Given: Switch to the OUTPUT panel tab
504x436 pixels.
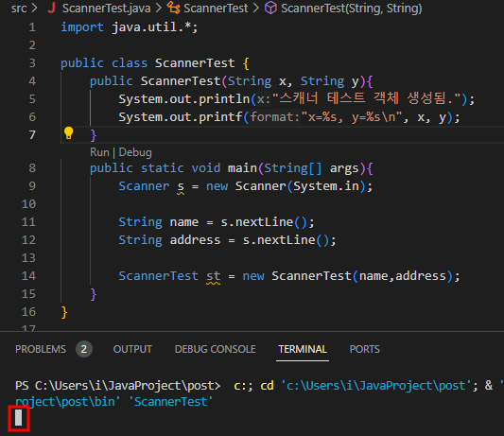Looking at the screenshot, I should click(x=132, y=349).
